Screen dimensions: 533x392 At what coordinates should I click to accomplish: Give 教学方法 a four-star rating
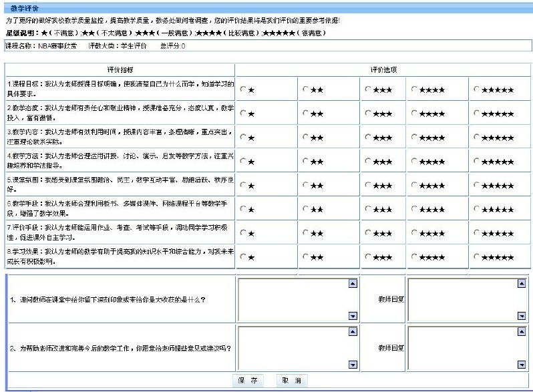point(415,162)
